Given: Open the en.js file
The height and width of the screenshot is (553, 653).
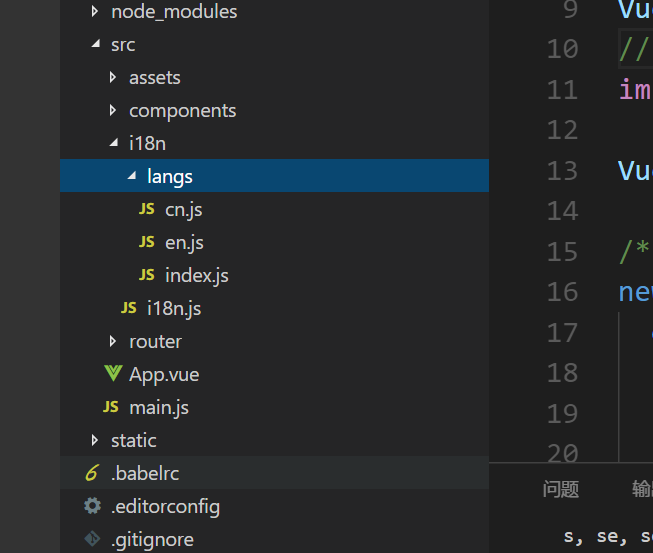Looking at the screenshot, I should [x=184, y=243].
